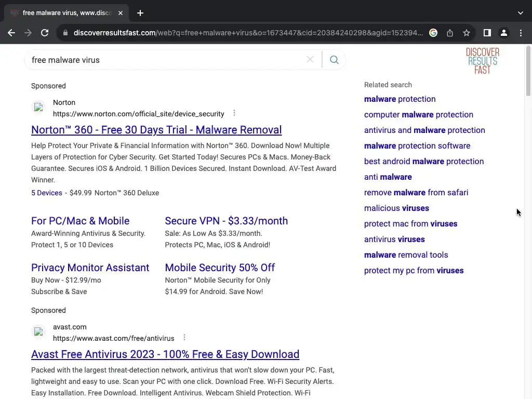Open a new tab with plus icon
The width and height of the screenshot is (532, 399).
(x=140, y=13)
